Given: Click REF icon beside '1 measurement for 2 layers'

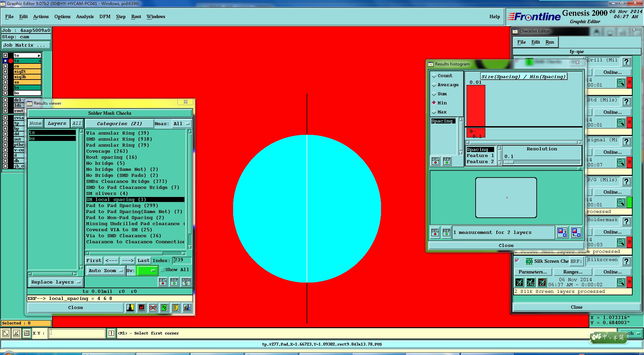Looking at the screenshot, I should click(x=446, y=232).
